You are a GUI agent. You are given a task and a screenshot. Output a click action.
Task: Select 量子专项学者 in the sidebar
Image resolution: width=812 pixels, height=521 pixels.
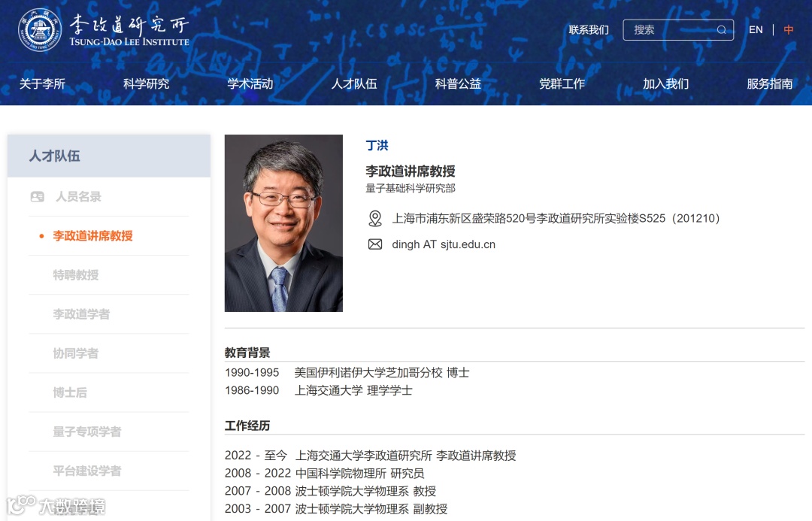(87, 432)
